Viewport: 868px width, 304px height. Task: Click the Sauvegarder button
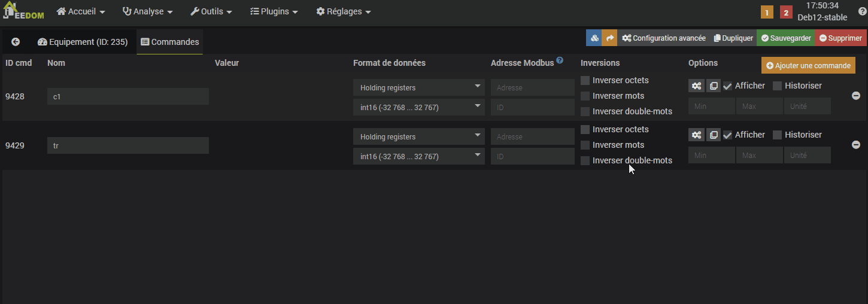pyautogui.click(x=785, y=38)
